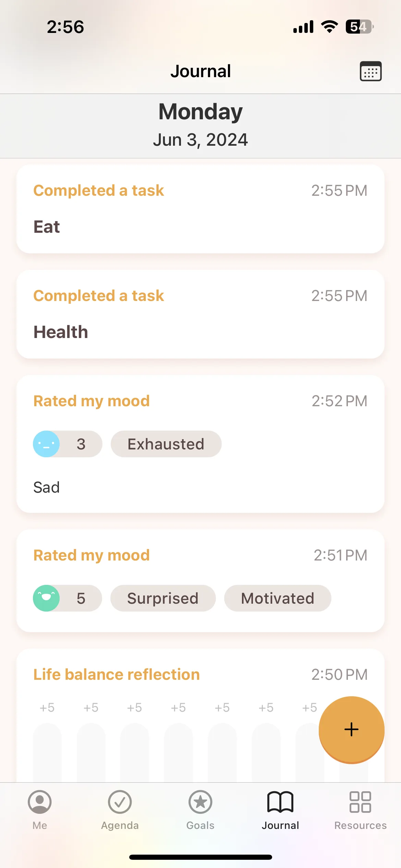Tap the first life balance bar
Screen dimensions: 401x868
(47, 752)
